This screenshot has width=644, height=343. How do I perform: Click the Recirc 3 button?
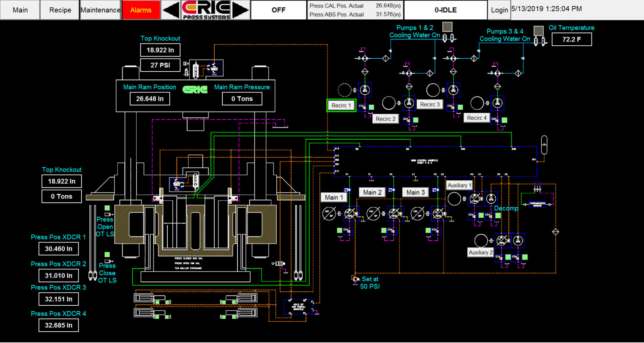pos(430,104)
